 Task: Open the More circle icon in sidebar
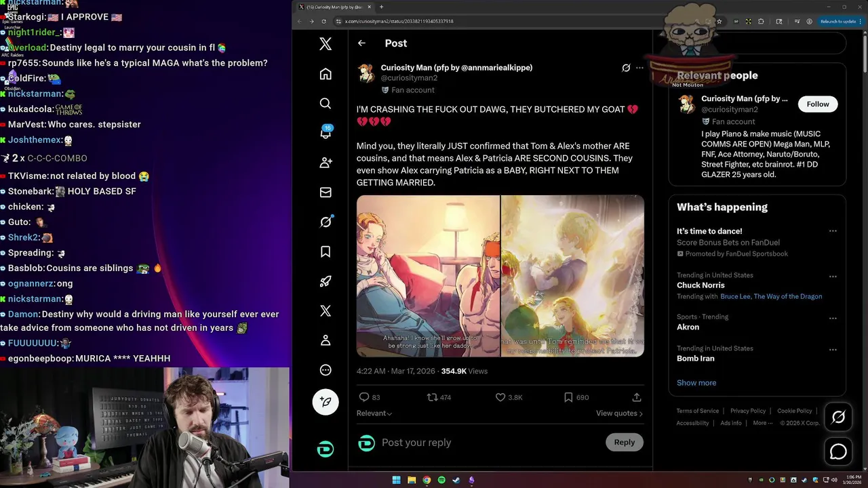pos(325,370)
